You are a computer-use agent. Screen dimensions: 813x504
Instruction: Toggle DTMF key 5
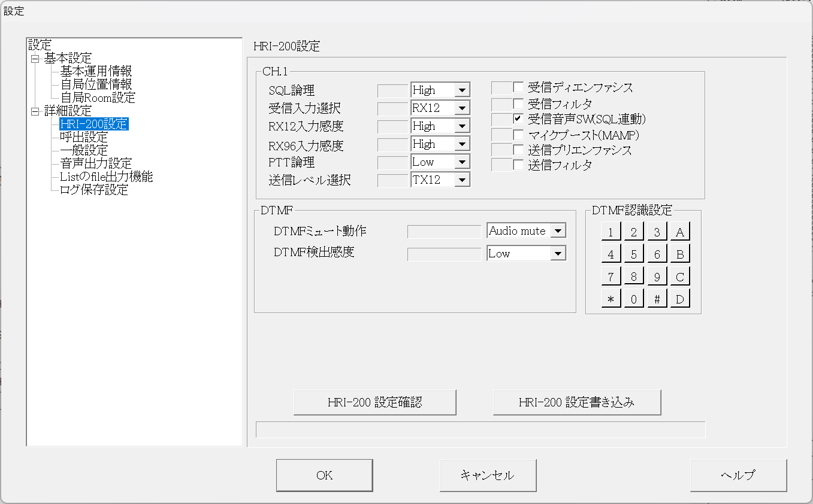pos(633,254)
